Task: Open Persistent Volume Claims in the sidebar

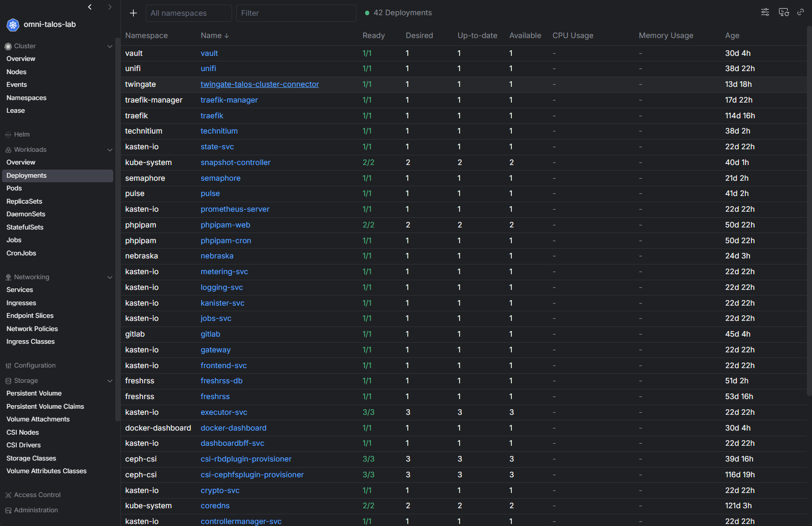Action: pyautogui.click(x=45, y=407)
